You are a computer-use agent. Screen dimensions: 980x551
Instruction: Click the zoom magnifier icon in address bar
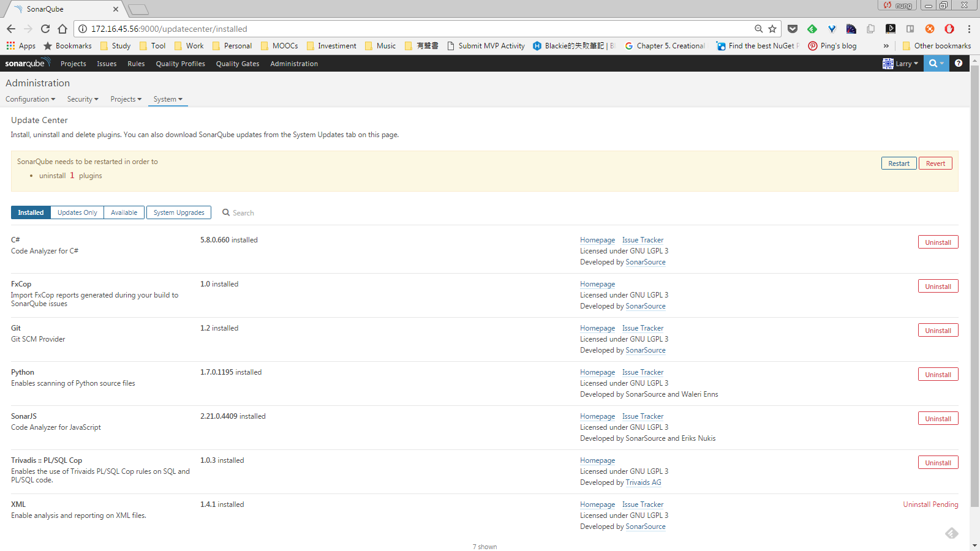coord(759,29)
